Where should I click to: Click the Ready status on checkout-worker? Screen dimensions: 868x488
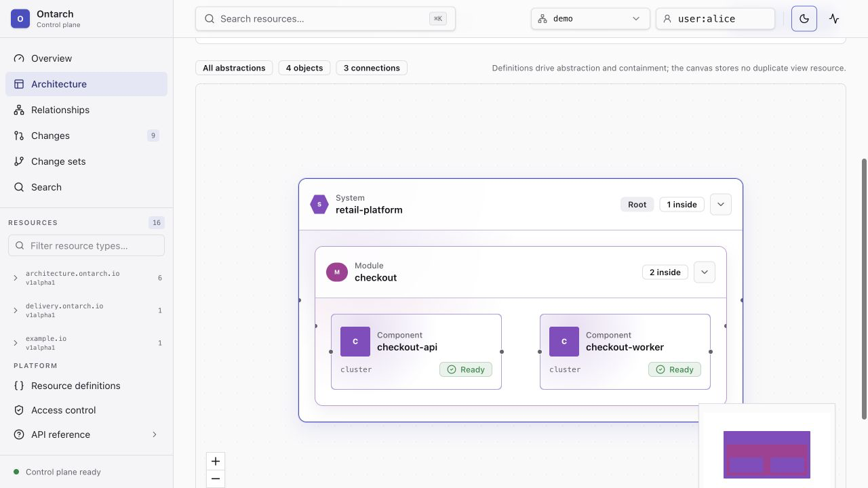pos(675,369)
